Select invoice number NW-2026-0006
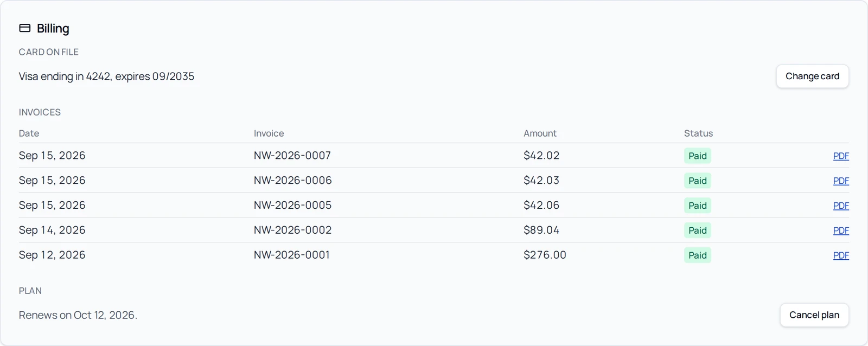The width and height of the screenshot is (868, 346). [293, 181]
